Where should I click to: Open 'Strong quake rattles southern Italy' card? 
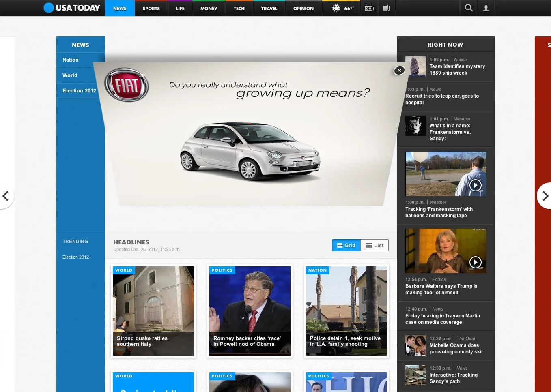pos(153,311)
